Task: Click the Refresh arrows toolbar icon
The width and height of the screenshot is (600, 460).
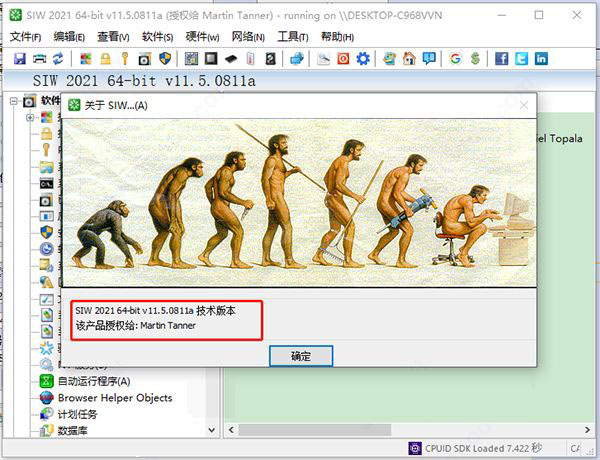Action: [x=58, y=59]
